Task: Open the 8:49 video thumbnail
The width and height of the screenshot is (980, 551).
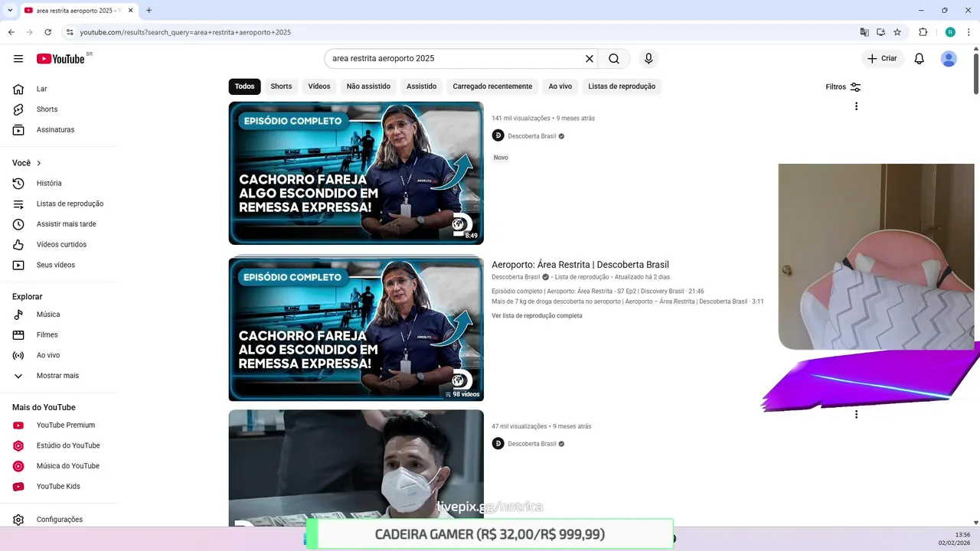Action: coord(356,173)
